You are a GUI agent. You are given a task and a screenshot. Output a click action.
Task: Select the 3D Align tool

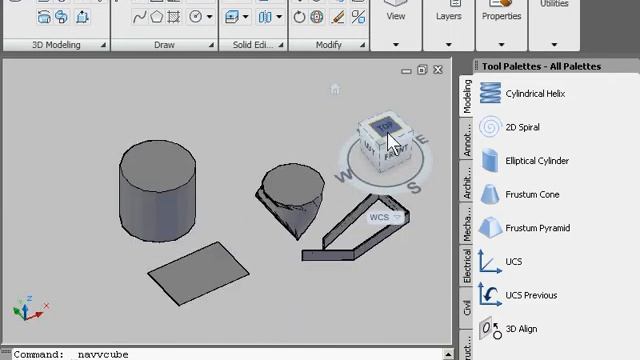pos(509,329)
